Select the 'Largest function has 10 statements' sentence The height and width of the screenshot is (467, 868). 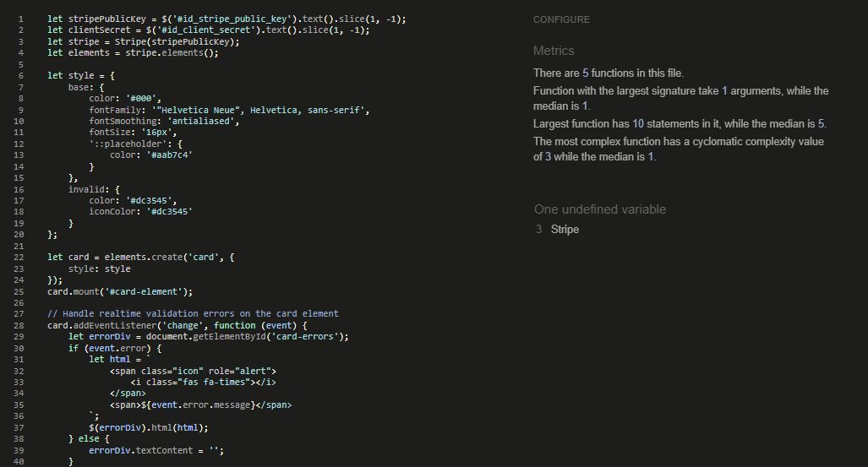click(680, 123)
